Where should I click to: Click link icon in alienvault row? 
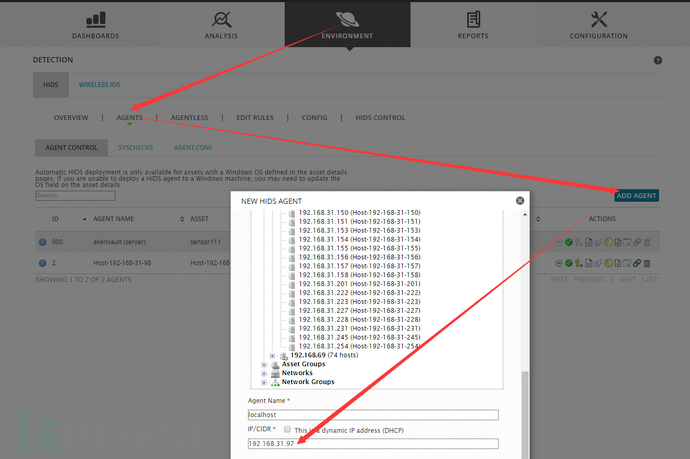pyautogui.click(x=637, y=242)
